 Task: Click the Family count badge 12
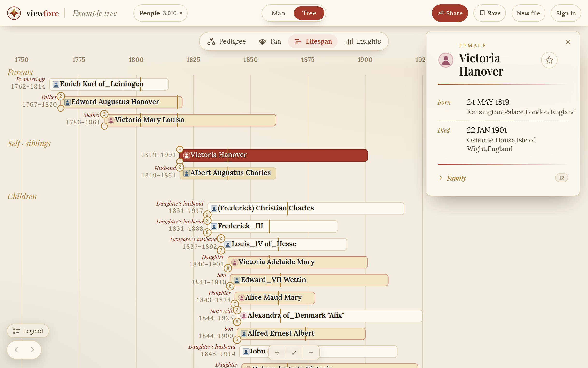click(561, 178)
